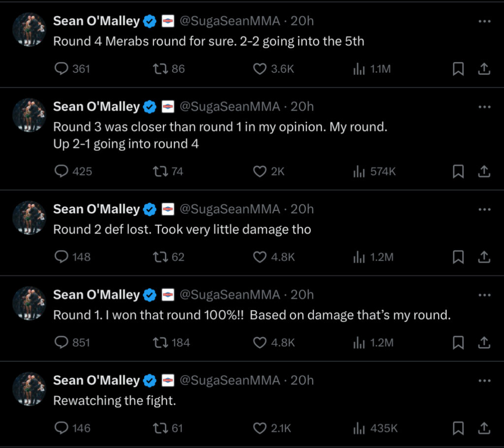
Task: View analytics of Rewatching the fight tweet
Action: pyautogui.click(x=376, y=428)
